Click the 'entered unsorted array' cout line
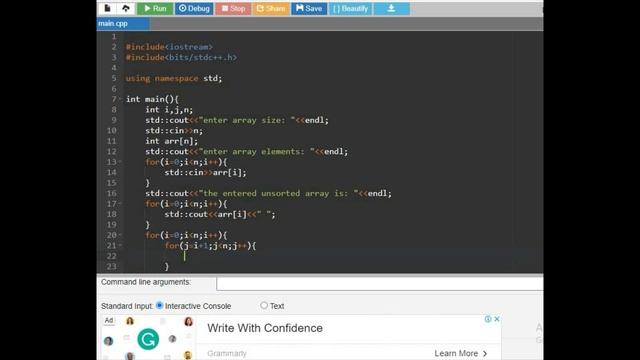Screen dimensions: 640x360 (x=268, y=193)
